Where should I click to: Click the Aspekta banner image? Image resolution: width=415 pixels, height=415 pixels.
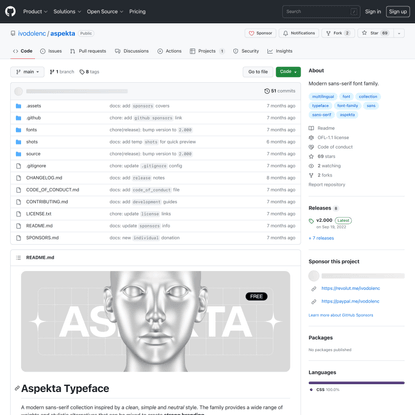(x=155, y=321)
